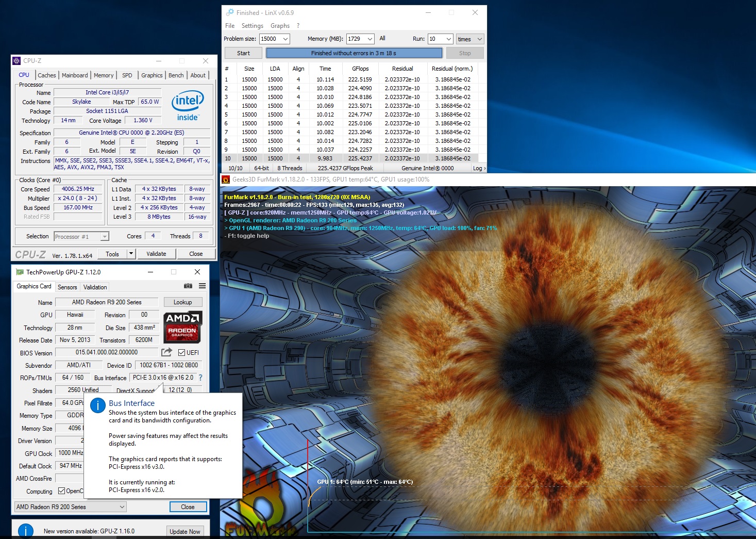The width and height of the screenshot is (756, 539).
Task: Select run row 1 with 222.5159 GFlops
Action: tap(350, 79)
